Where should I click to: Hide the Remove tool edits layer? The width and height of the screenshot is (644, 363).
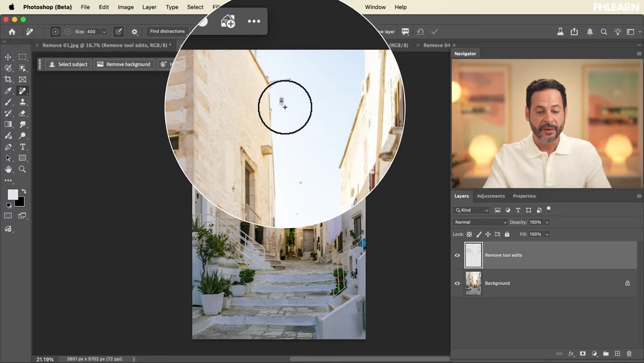(x=457, y=255)
